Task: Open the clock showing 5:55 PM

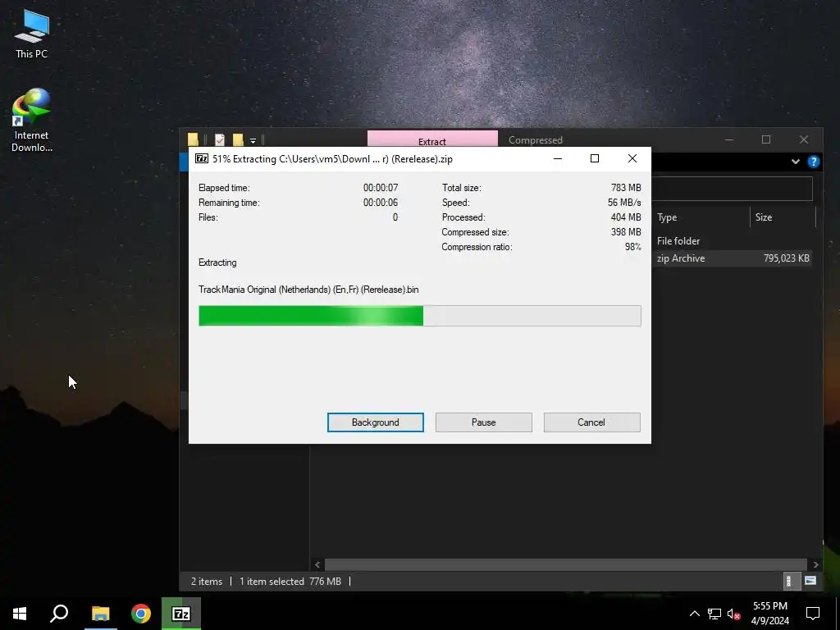Action: [769, 614]
